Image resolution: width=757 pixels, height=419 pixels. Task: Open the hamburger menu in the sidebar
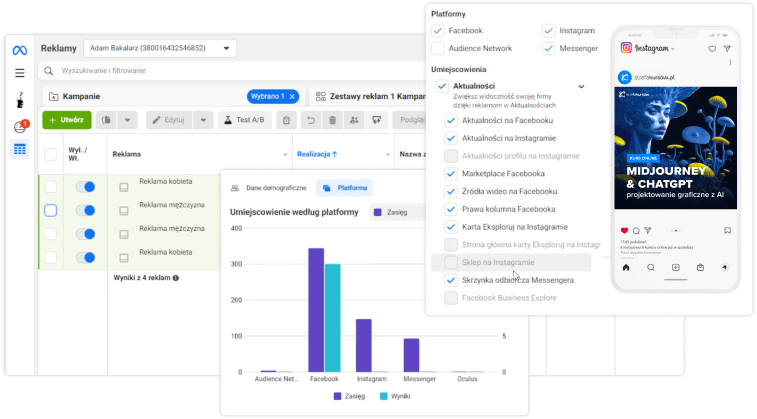tap(20, 73)
